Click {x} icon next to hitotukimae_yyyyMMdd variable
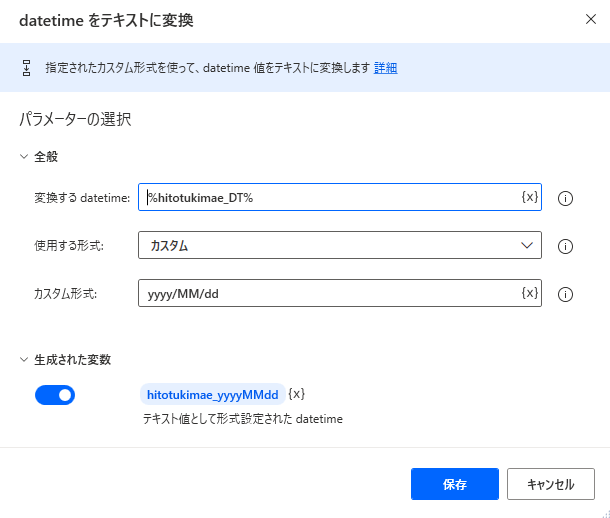 296,394
